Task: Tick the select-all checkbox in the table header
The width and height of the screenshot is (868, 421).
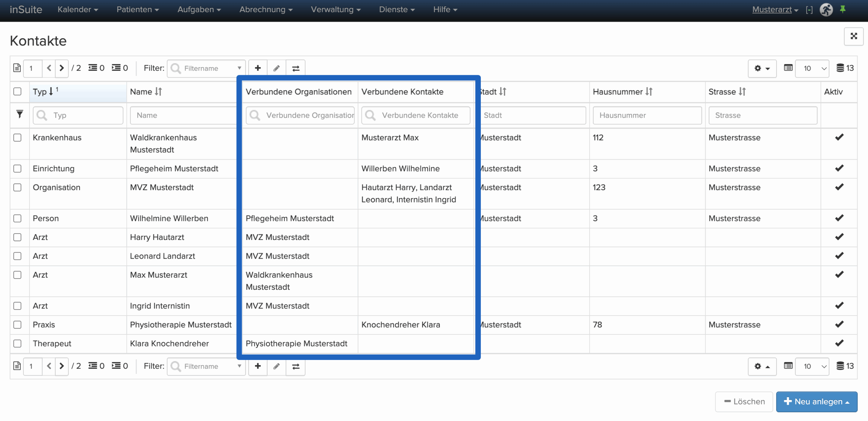Action: (17, 92)
